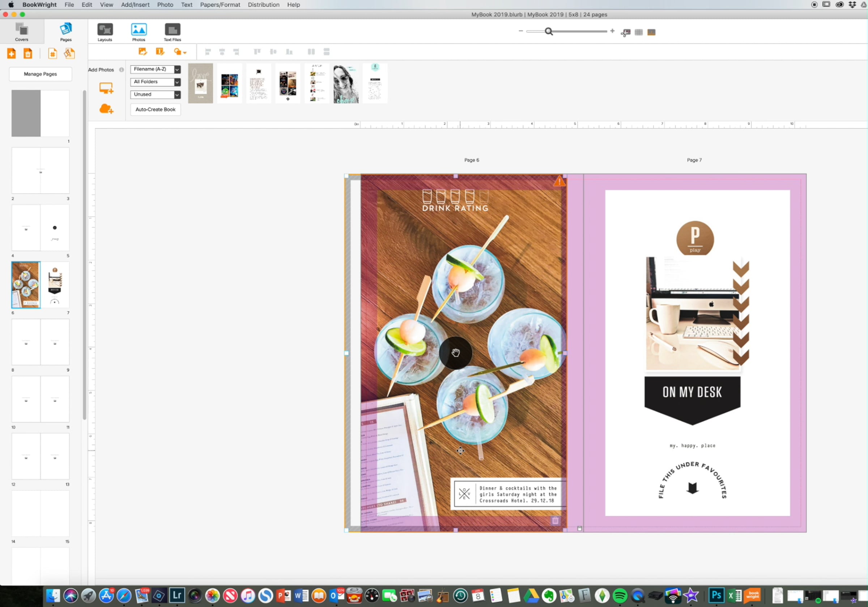Insert a photo container
The image size is (868, 607).
coord(142,52)
